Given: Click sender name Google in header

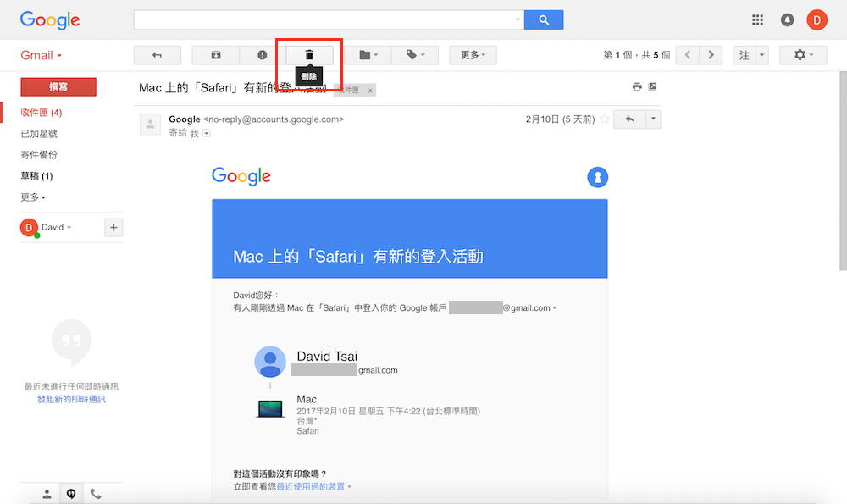Looking at the screenshot, I should pos(184,119).
